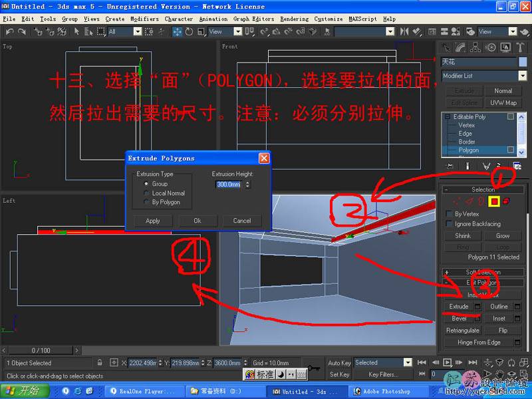532x399 pixels.
Task: Open the Select by Name tool
Action: point(88,32)
